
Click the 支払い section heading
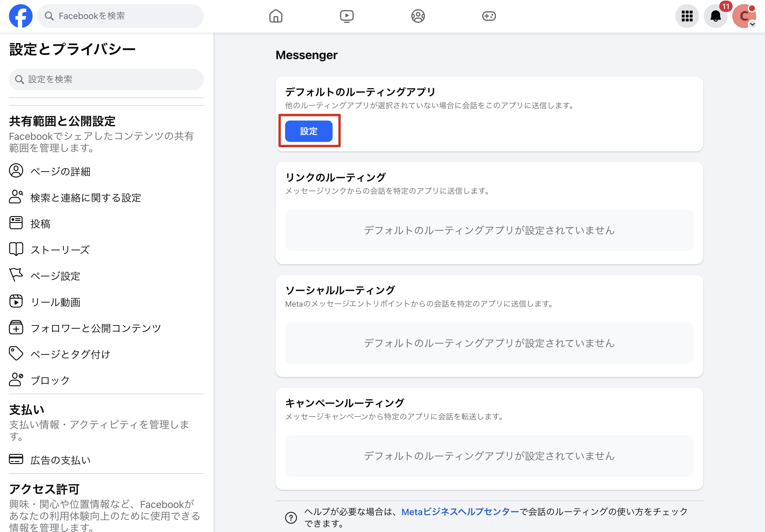26,410
